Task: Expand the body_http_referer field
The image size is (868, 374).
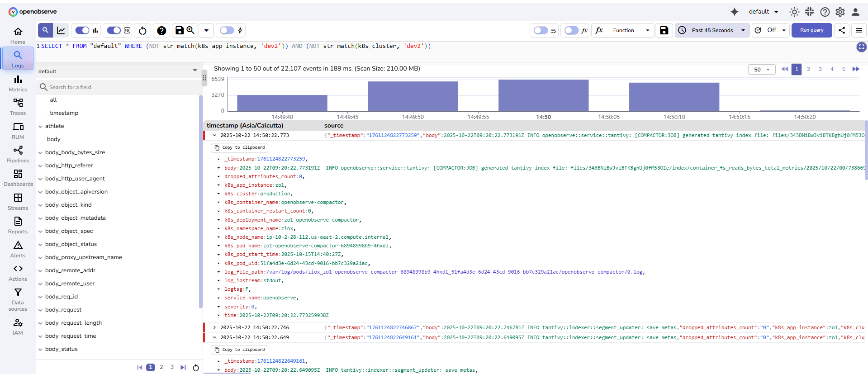Action: click(41, 166)
